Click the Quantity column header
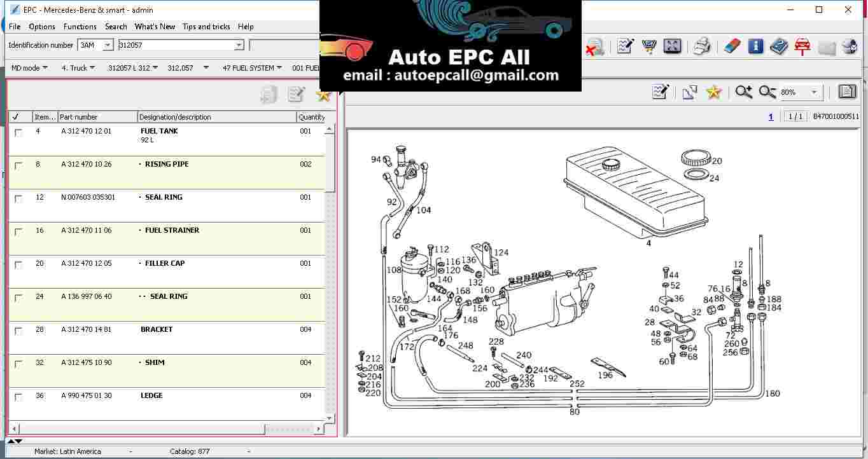 pos(312,117)
